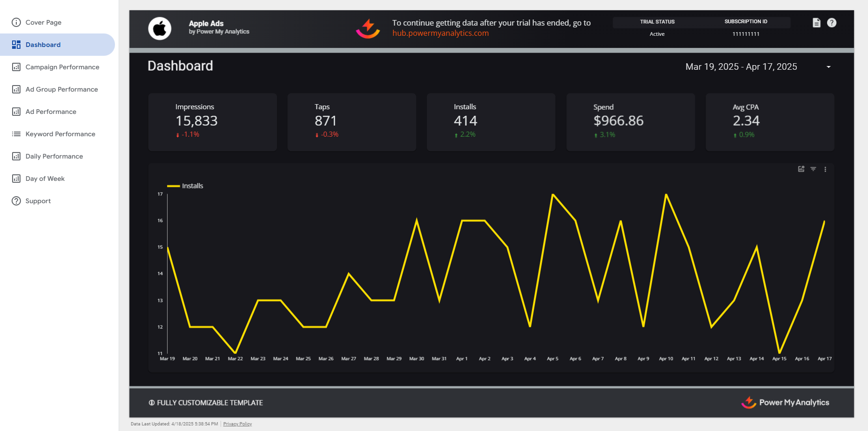Open the chart filter icon

click(813, 169)
